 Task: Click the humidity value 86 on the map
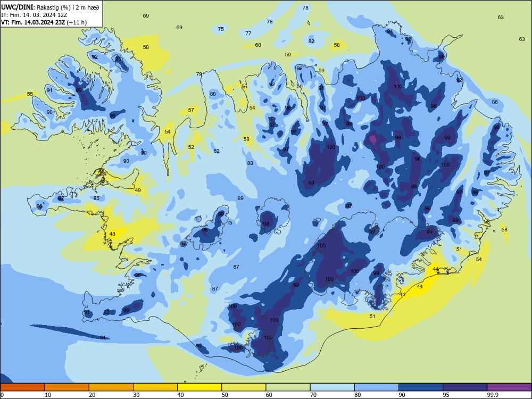click(x=495, y=102)
